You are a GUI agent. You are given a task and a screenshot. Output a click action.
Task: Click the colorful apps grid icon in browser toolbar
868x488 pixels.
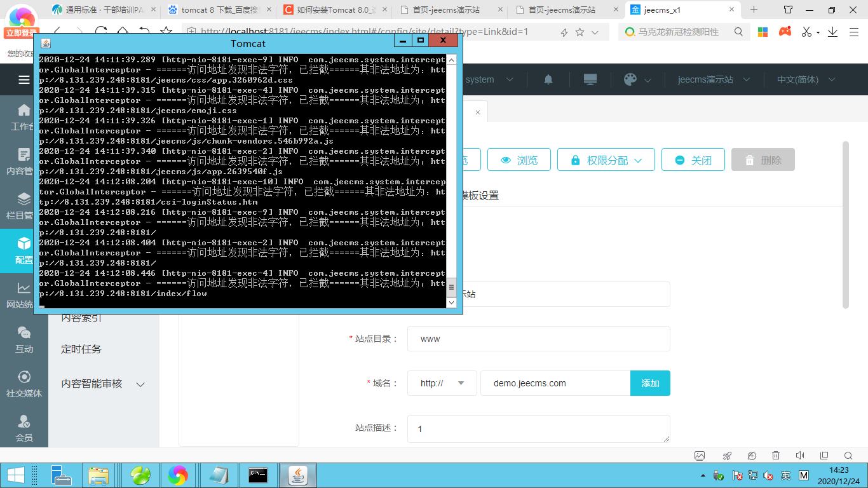[x=763, y=32]
